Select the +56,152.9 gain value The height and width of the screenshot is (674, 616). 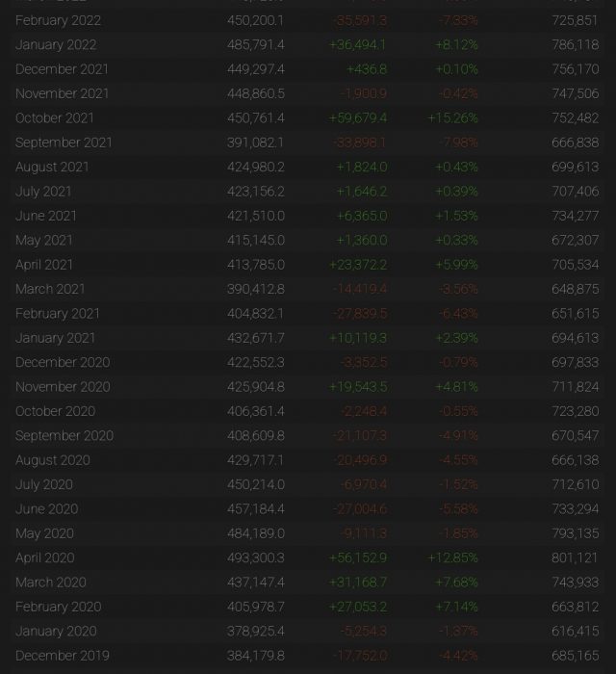pyautogui.click(x=357, y=558)
